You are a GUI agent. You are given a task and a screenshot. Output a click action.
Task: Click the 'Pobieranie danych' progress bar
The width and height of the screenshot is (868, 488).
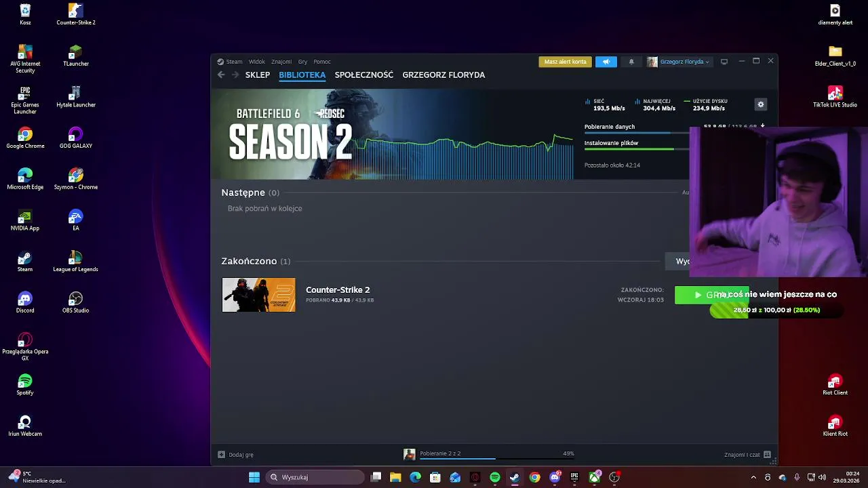tap(637, 133)
